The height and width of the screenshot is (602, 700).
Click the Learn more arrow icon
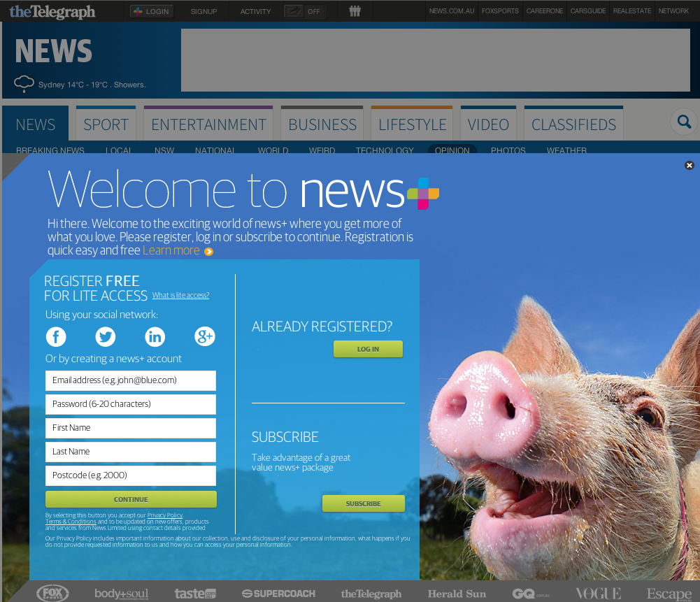coord(208,252)
